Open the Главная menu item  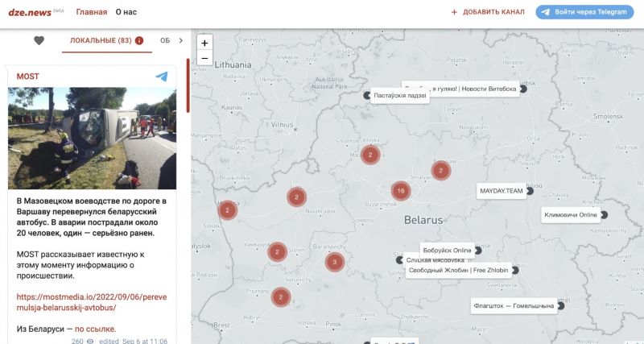(91, 12)
